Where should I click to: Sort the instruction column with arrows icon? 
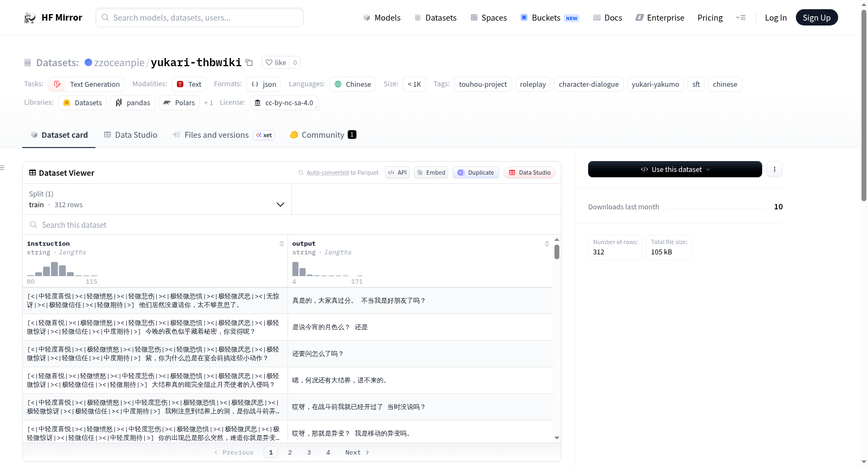coord(282,244)
